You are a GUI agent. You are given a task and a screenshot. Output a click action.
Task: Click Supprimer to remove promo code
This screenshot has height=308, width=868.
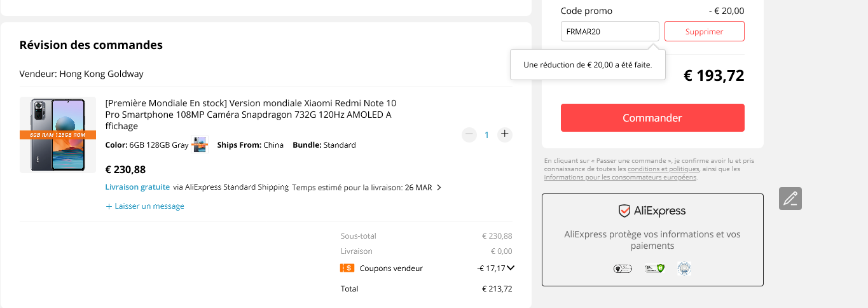[704, 31]
